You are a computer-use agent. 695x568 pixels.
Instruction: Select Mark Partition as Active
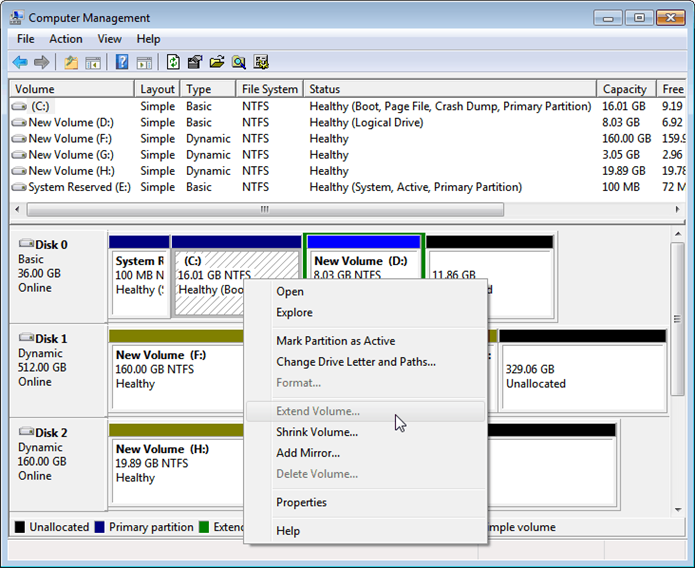click(335, 341)
